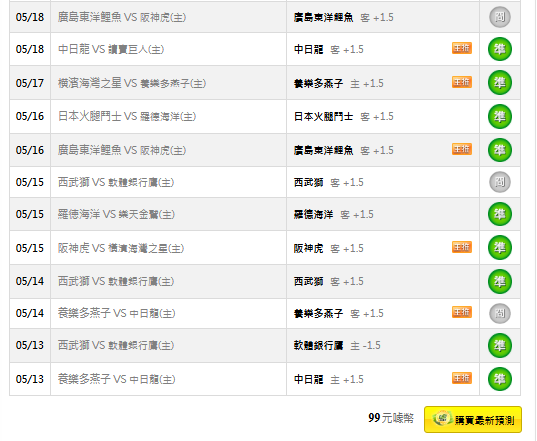The image size is (537, 441).
Task: Select 05/18 matchup 廣島東洋鯉魚 VS 阪神虎(主)
Action: click(122, 17)
